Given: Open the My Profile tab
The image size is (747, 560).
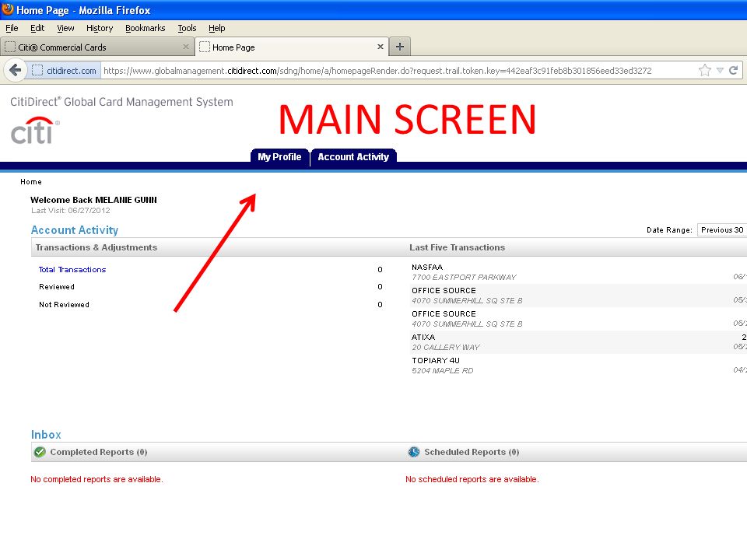Looking at the screenshot, I should coord(279,156).
